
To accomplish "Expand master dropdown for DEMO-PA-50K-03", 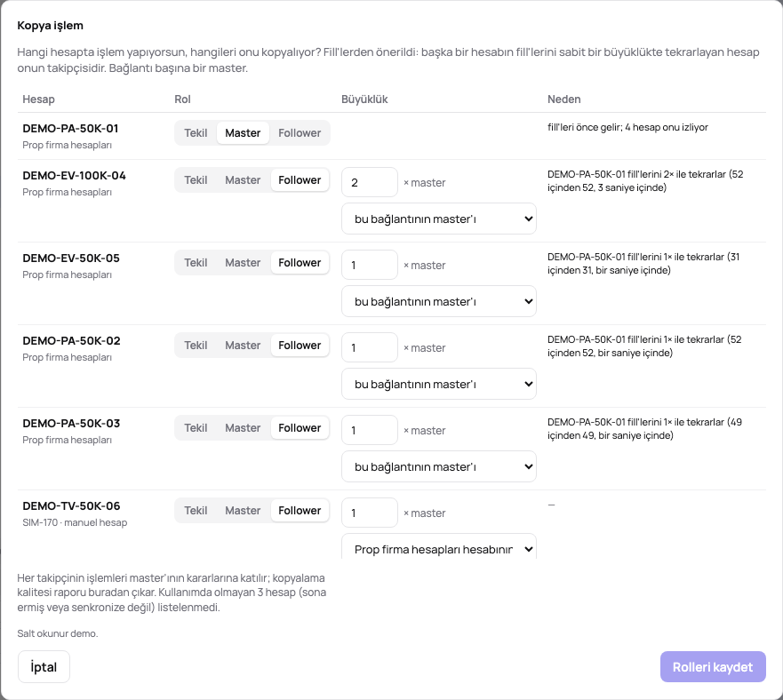I will pyautogui.click(x=439, y=466).
